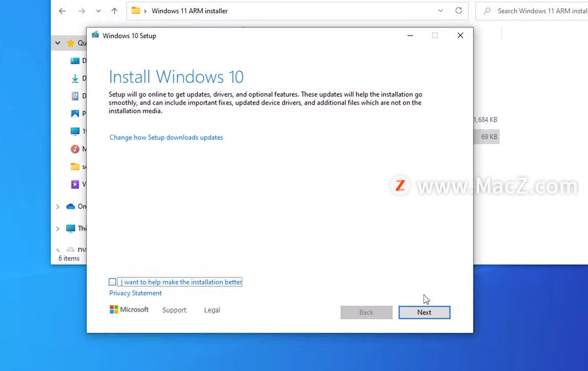Viewport: 588px width, 371px height.
Task: Open Downloads via its green arrow icon
Action: point(75,78)
